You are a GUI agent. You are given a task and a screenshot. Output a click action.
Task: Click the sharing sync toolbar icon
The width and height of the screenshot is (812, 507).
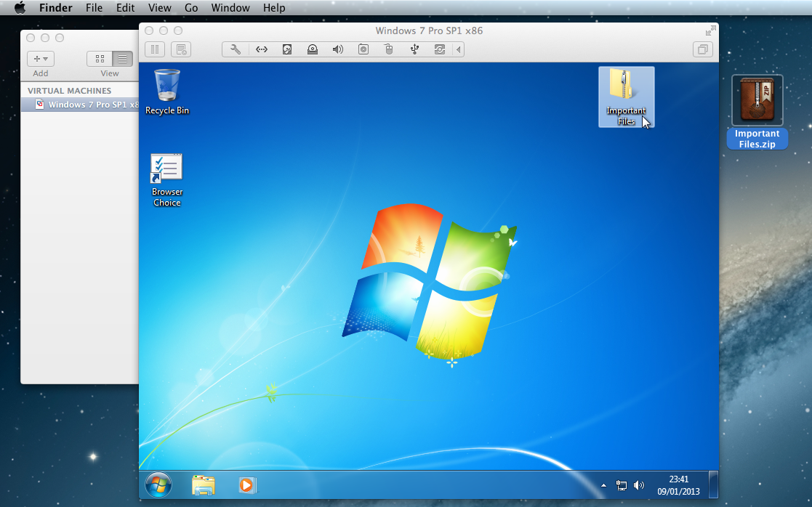pos(439,49)
